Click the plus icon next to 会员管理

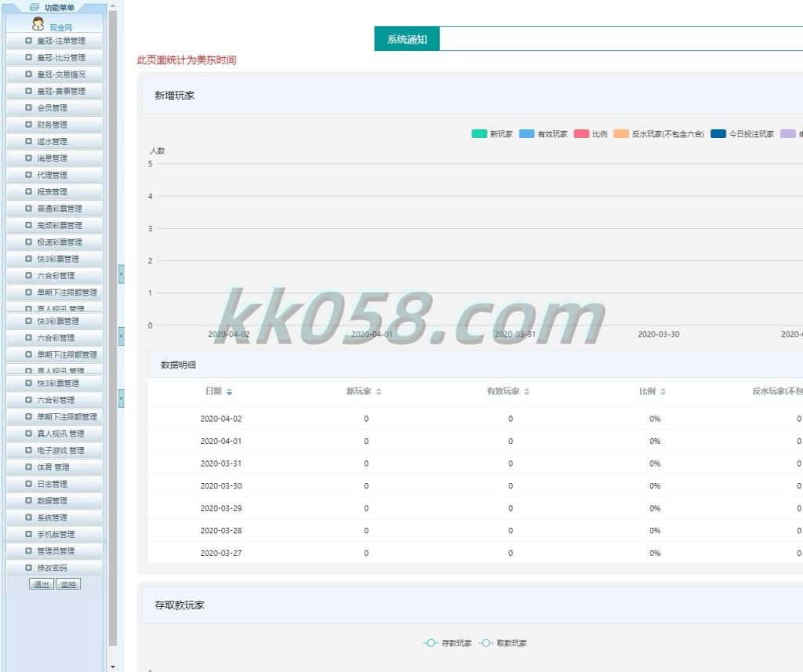tap(29, 107)
